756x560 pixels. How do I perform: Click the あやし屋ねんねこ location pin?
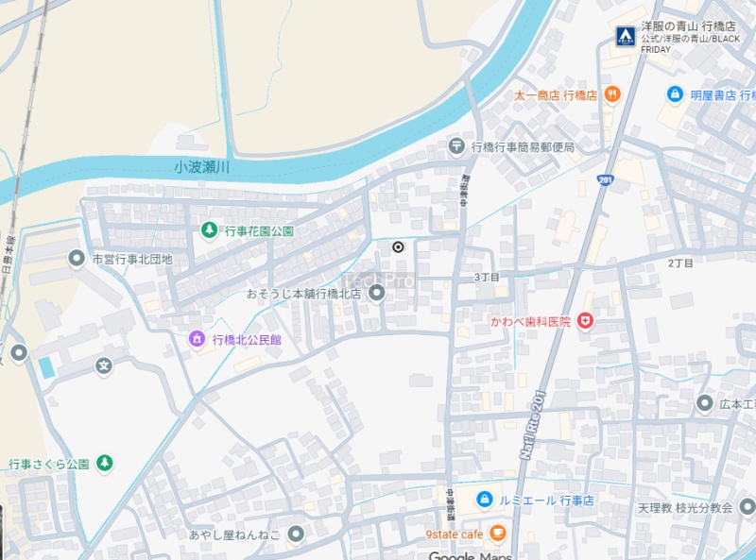pyautogui.click(x=296, y=534)
